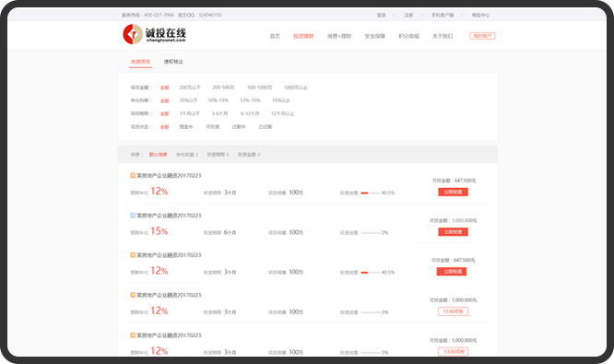Filter project amount by 500-1000万

click(x=260, y=88)
